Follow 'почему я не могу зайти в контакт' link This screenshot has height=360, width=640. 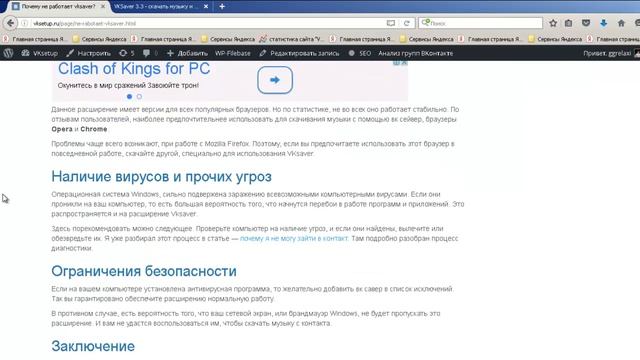tap(294, 238)
